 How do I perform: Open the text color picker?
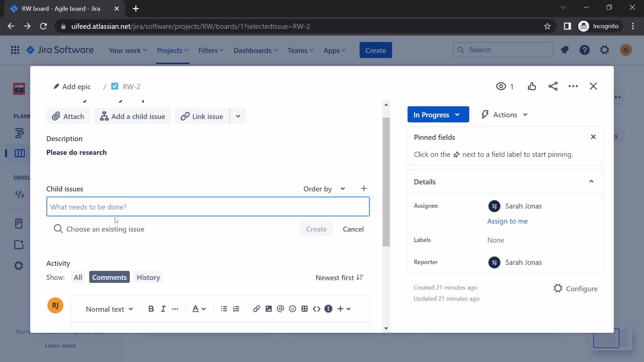coord(199,309)
